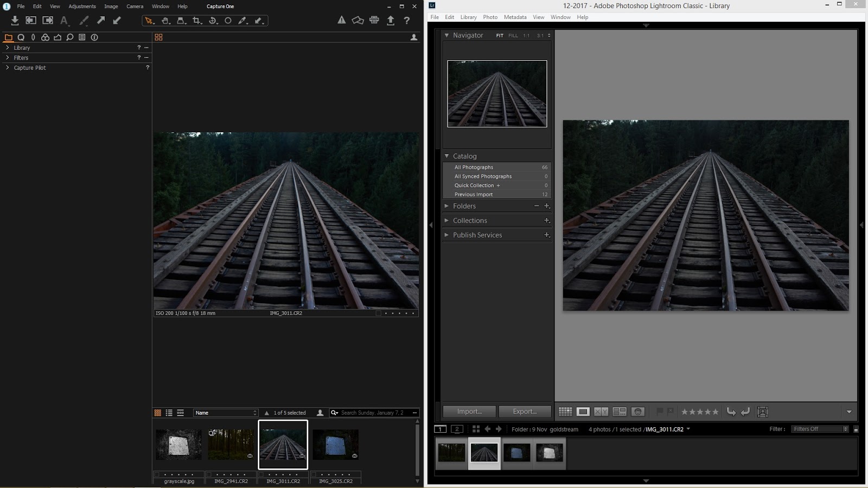This screenshot has width=868, height=488.
Task: Select the Hand pan tool in Capture One
Action: [165, 21]
